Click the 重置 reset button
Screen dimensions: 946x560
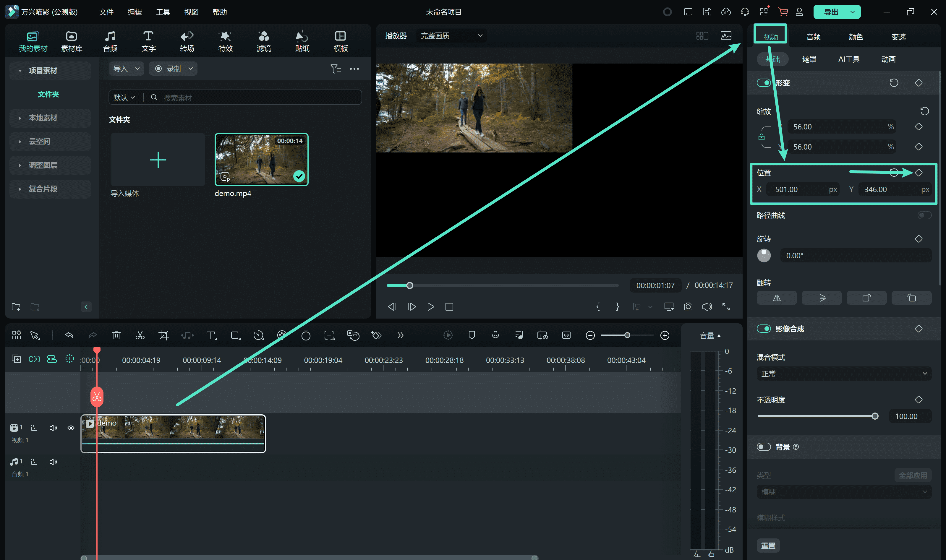coord(768,546)
